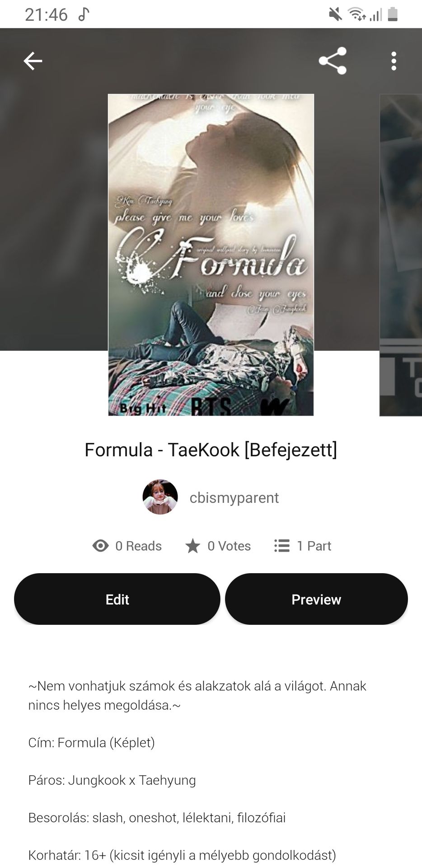
Task: Tap the muted sound status icon
Action: pos(335,14)
